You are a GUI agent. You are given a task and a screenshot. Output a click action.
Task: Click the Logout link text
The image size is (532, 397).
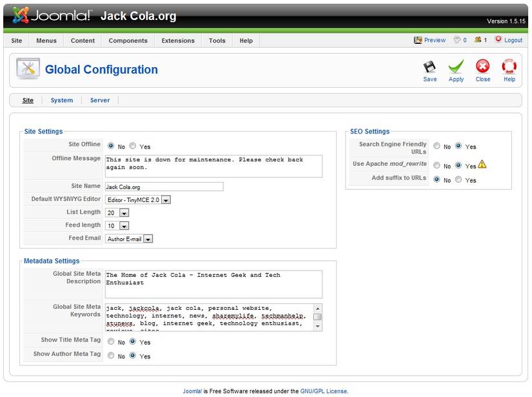pyautogui.click(x=513, y=40)
